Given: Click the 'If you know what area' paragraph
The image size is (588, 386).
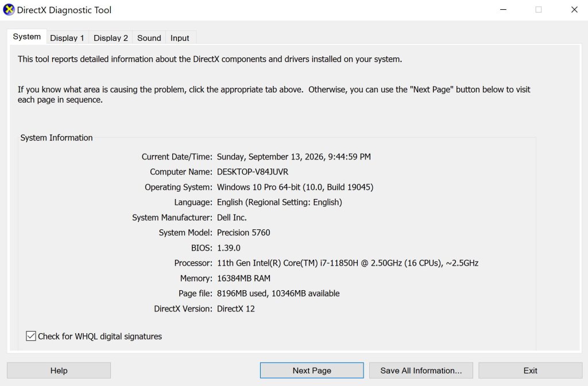Looking at the screenshot, I should click(274, 94).
